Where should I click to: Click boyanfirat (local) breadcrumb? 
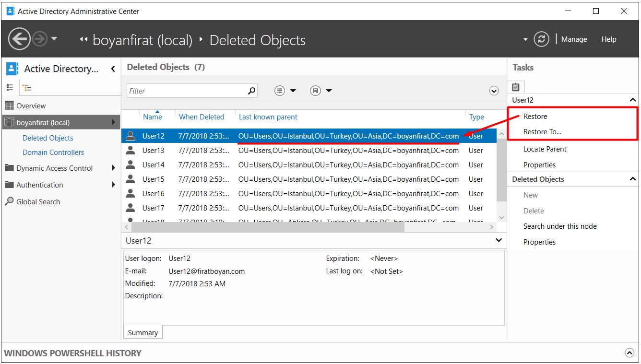point(142,40)
